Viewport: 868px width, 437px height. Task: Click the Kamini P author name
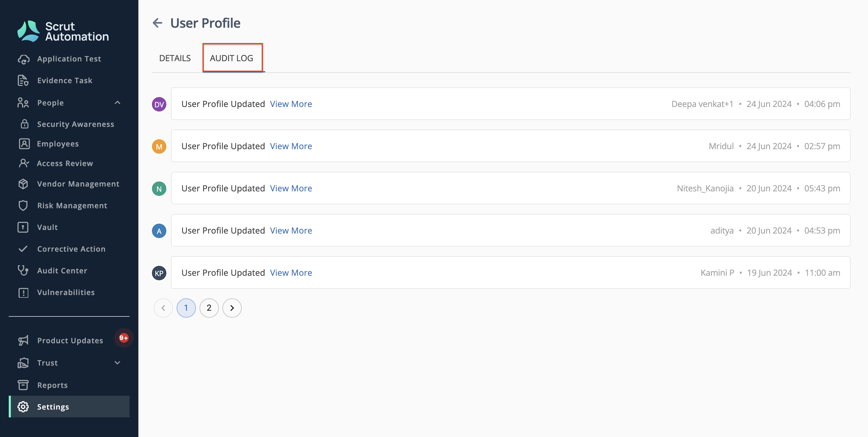click(x=717, y=272)
